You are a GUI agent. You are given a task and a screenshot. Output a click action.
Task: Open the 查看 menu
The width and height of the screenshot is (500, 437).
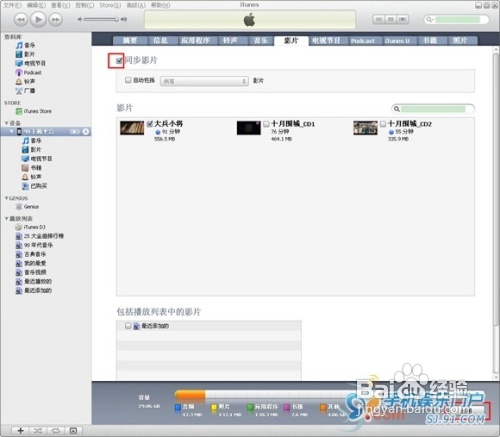pyautogui.click(x=61, y=5)
